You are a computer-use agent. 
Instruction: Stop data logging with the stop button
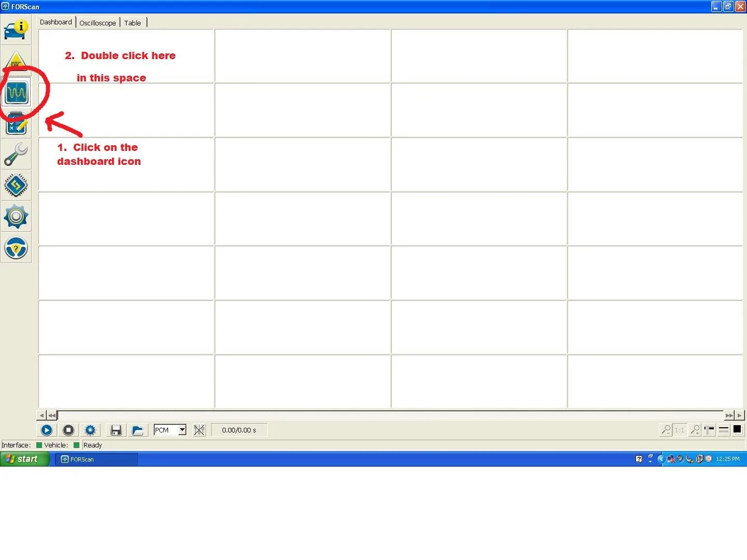pos(68,430)
